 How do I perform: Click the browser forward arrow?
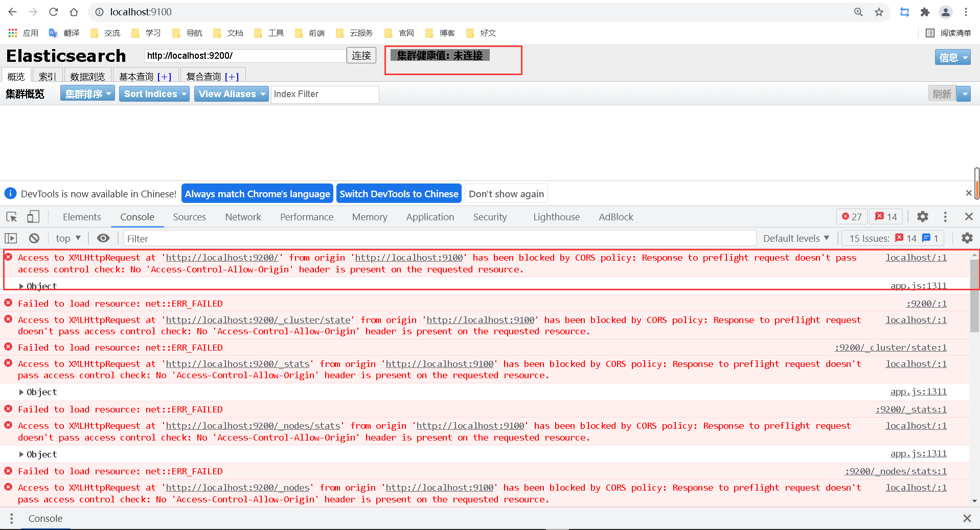tap(33, 12)
